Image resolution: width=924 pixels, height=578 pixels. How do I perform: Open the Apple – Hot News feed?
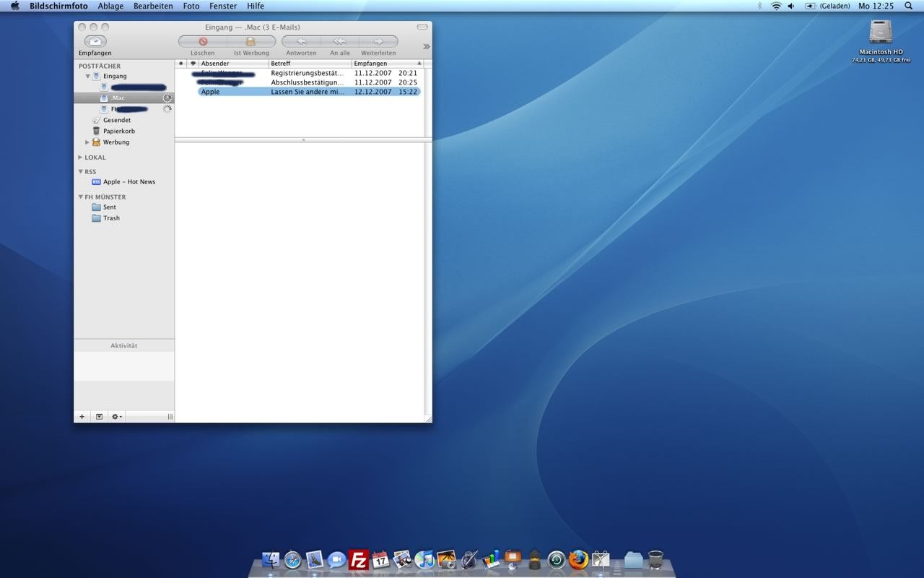click(x=129, y=182)
